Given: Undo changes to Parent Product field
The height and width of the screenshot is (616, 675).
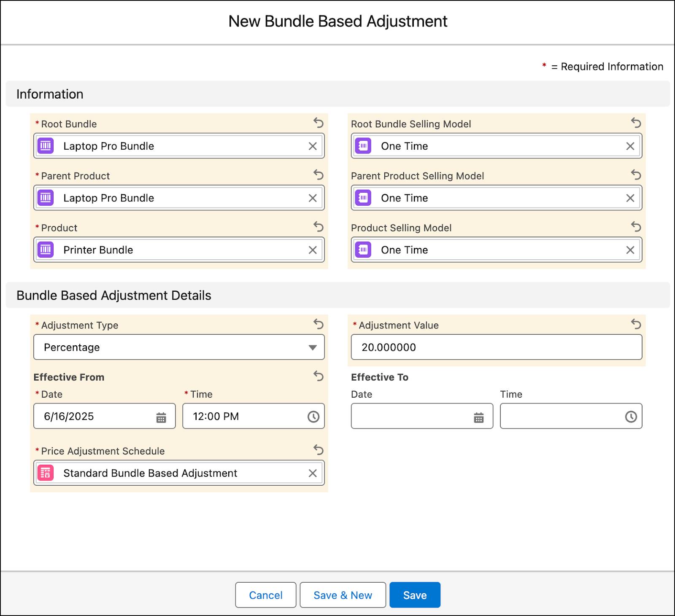Looking at the screenshot, I should point(319,175).
